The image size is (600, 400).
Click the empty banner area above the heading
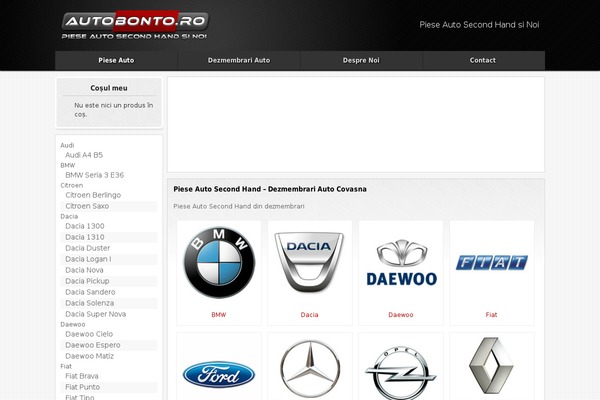[356, 125]
